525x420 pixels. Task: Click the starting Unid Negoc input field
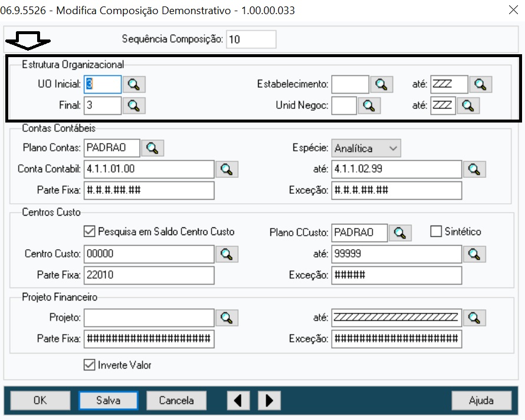click(x=344, y=105)
